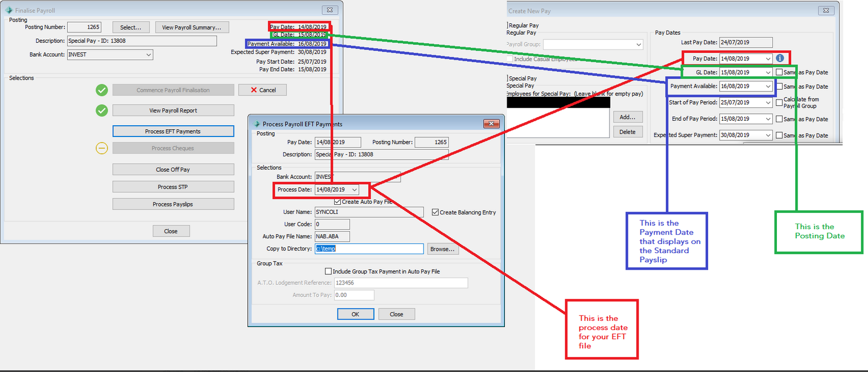Toggle the Create Balancing Entry checkbox

point(434,212)
